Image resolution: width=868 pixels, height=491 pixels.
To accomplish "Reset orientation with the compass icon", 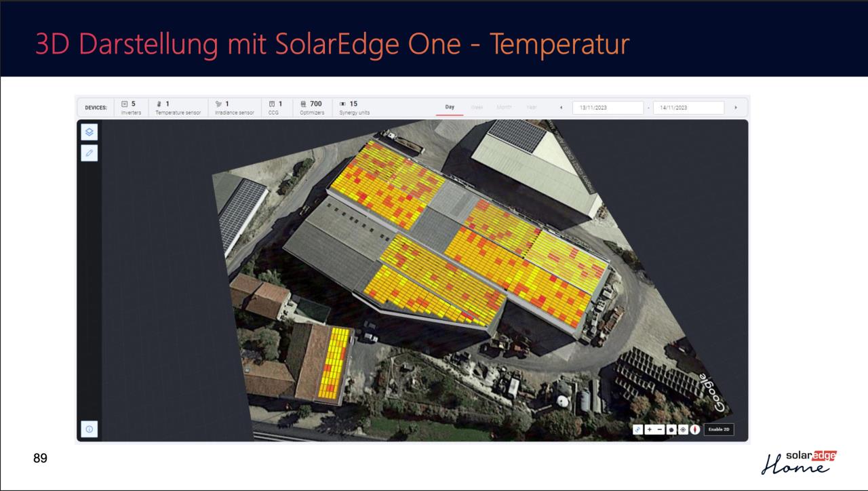I will tap(695, 429).
